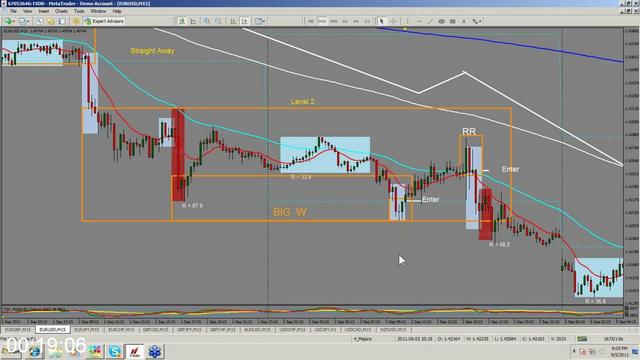Click the New Order yellow icon
640x360 pixels.
76,21
